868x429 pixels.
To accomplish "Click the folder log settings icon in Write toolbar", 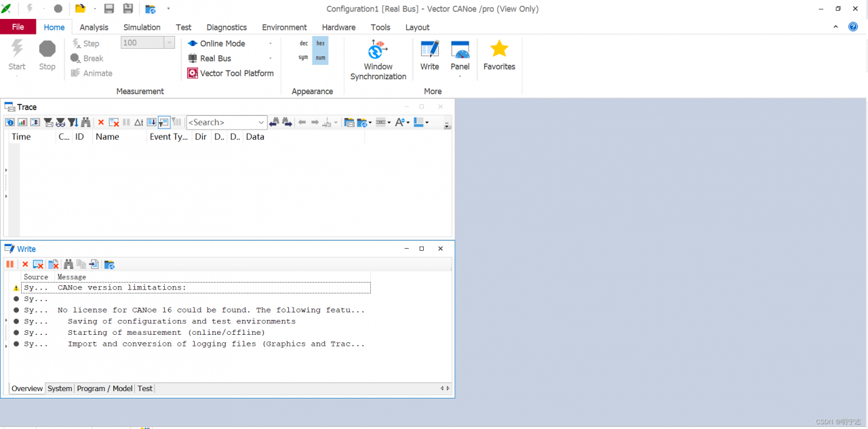I will pos(109,264).
